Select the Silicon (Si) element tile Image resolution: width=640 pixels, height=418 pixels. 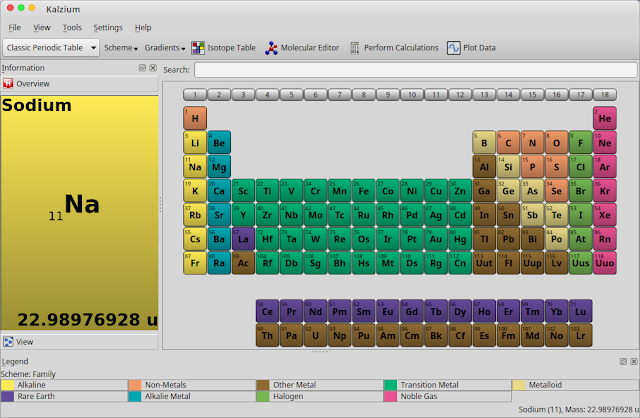point(508,167)
